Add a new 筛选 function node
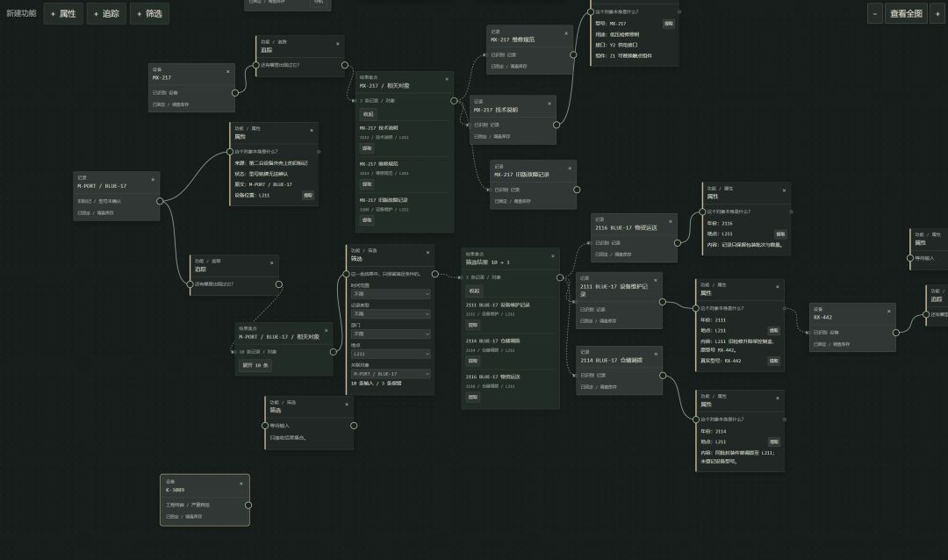 (149, 13)
